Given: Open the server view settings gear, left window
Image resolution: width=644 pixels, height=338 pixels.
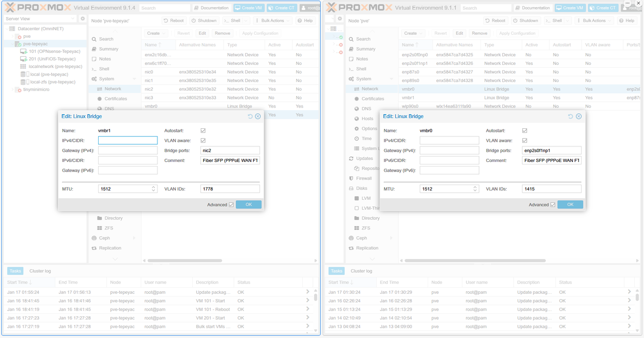Looking at the screenshot, I should [83, 19].
